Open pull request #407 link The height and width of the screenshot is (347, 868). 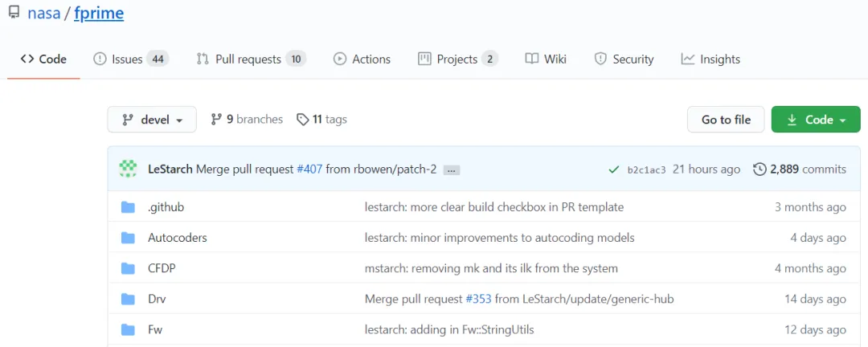coord(309,169)
